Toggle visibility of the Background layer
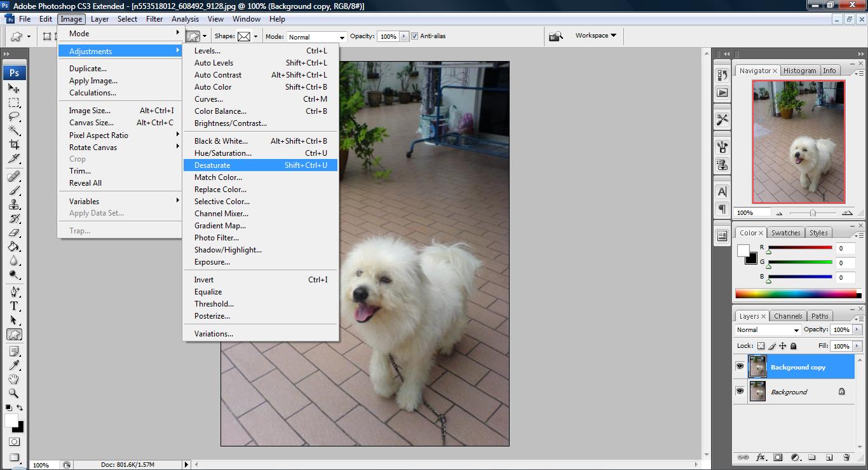 click(740, 392)
